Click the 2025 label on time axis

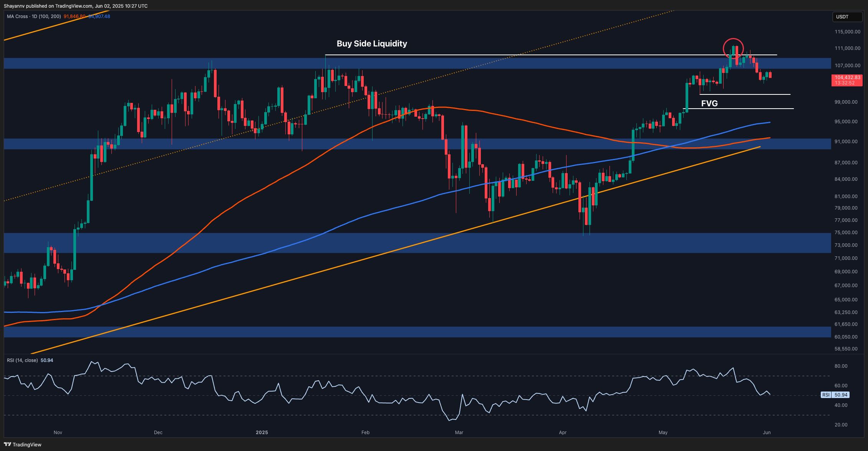[x=262, y=432]
